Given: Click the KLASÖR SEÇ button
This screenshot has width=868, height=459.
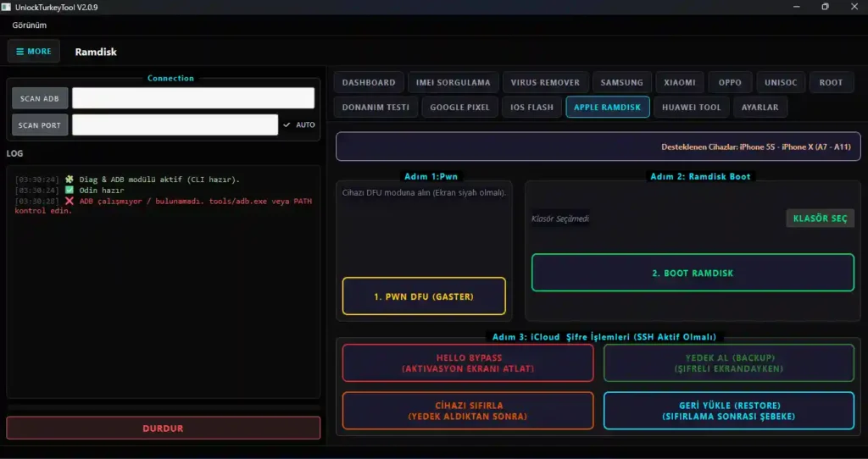Looking at the screenshot, I should click(x=820, y=218).
